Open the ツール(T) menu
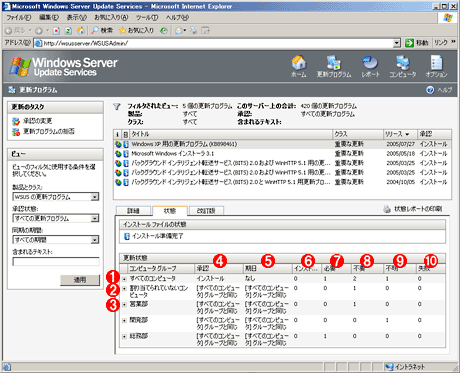This screenshot has height=373, width=460. coord(147,17)
